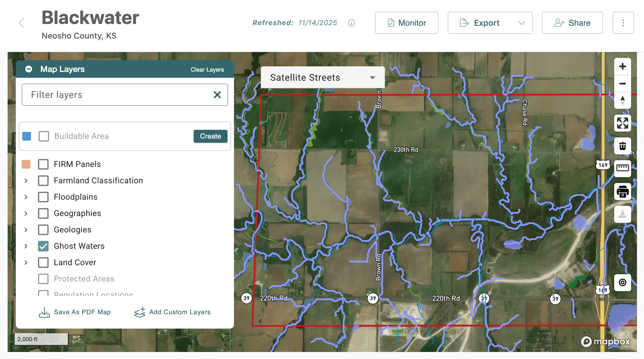644x359 pixels.
Task: Open the Satellite Streets basemap dropdown
Action: [x=322, y=78]
